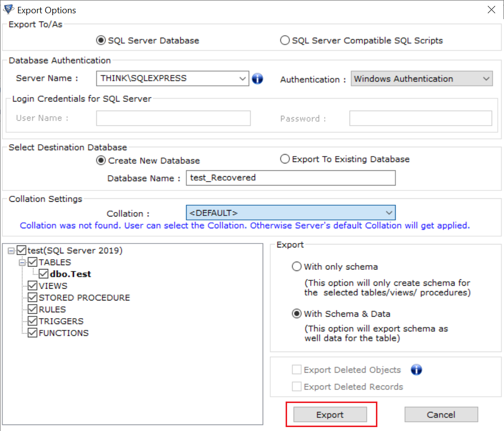Open the Server Name dropdown
504x431 pixels.
(242, 79)
